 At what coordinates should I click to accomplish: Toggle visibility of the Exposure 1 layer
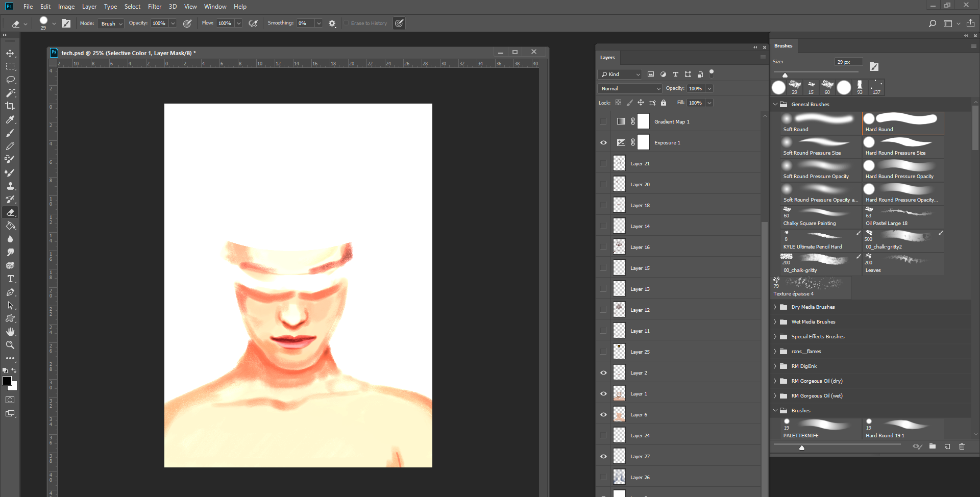click(x=603, y=142)
